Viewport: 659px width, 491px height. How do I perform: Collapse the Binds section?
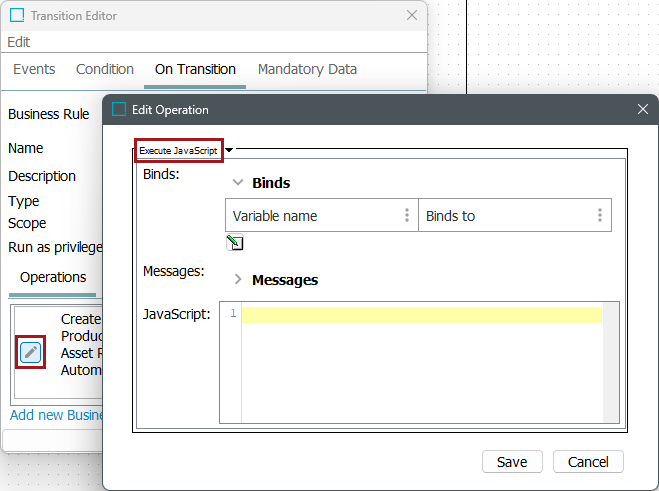click(x=238, y=182)
